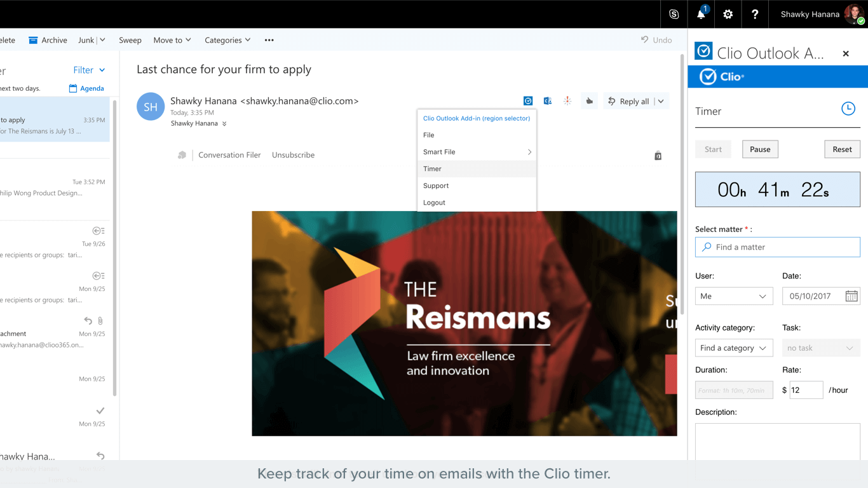Screen dimensions: 868x488
Task: Pause the running timer
Action: (760, 149)
